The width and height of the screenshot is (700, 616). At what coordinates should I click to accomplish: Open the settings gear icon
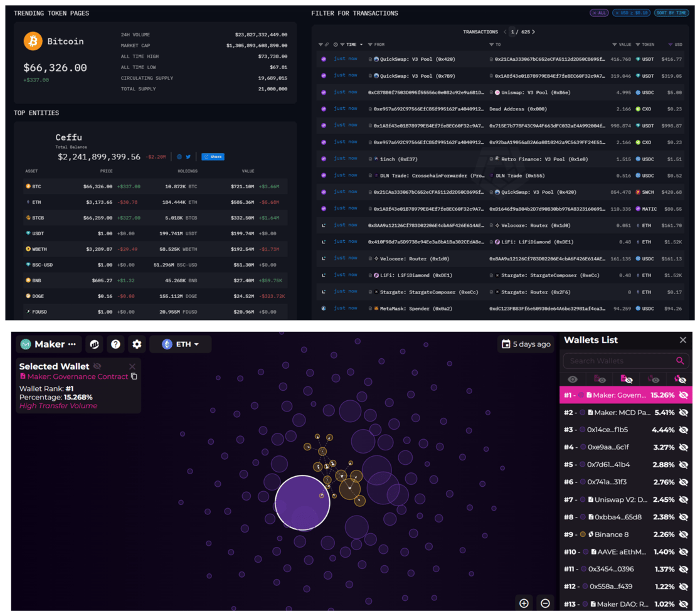[x=137, y=344]
